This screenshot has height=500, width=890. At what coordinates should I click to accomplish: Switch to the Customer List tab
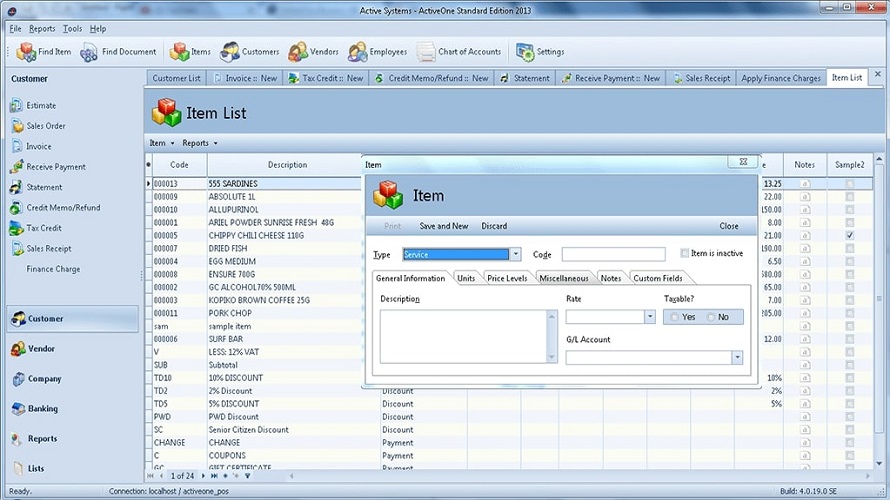click(177, 78)
